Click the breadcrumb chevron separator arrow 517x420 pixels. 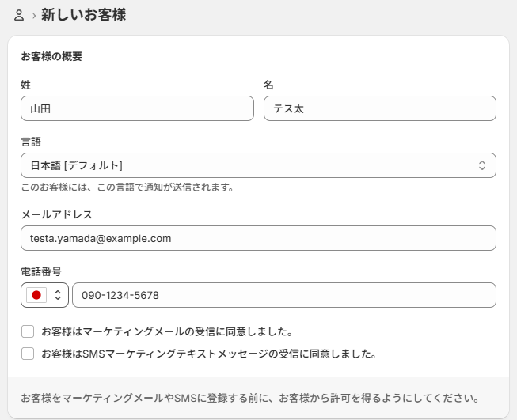pyautogui.click(x=34, y=15)
